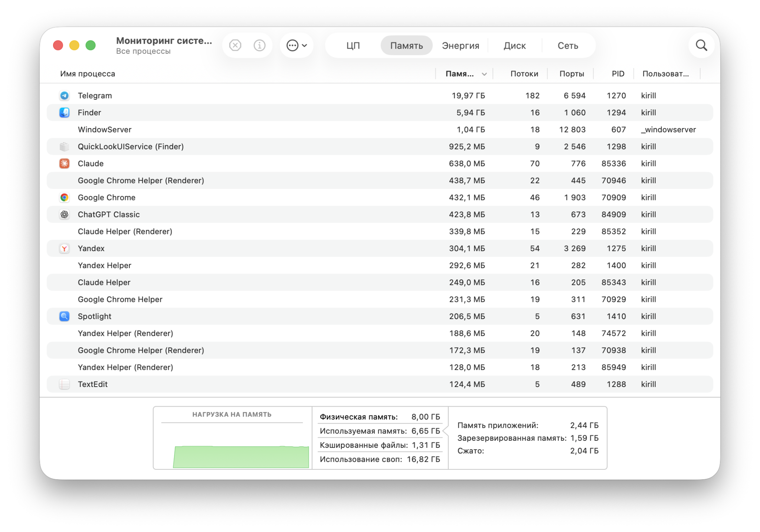Click the Использование своп 16,82 ГБ entry
The height and width of the screenshot is (532, 760).
tap(380, 459)
